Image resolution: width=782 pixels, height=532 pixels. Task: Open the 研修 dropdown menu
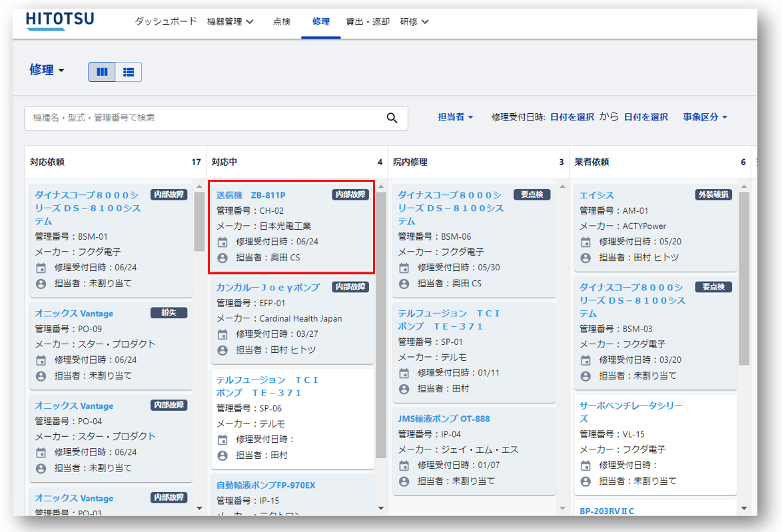pyautogui.click(x=414, y=21)
